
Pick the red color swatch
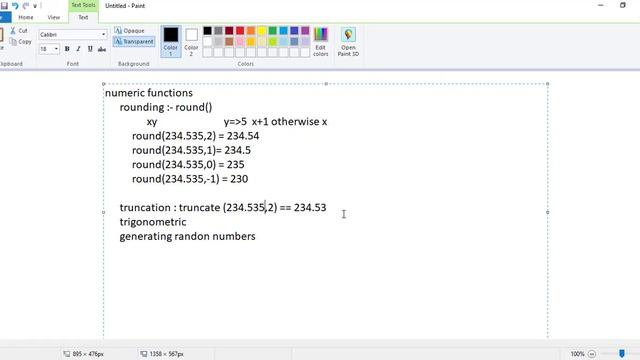240,31
